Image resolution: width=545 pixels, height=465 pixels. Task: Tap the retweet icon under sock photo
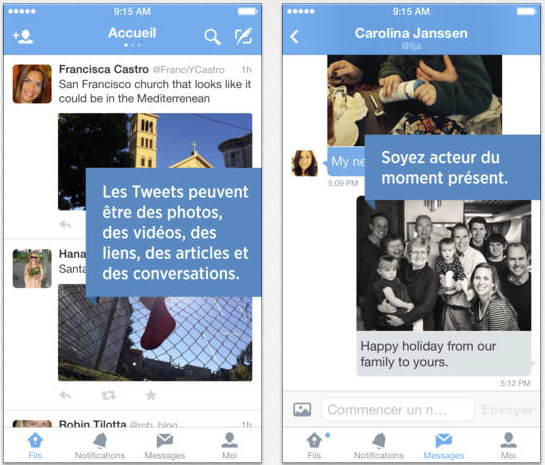(108, 395)
